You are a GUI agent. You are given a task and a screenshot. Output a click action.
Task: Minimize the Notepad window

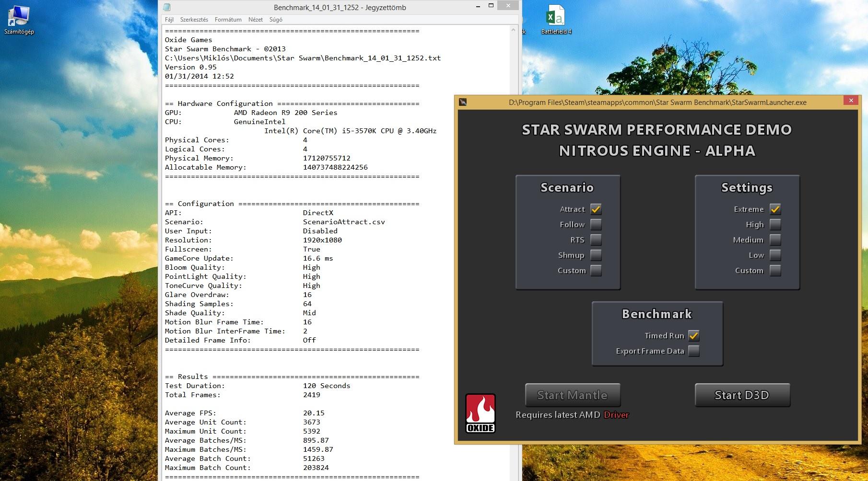478,6
